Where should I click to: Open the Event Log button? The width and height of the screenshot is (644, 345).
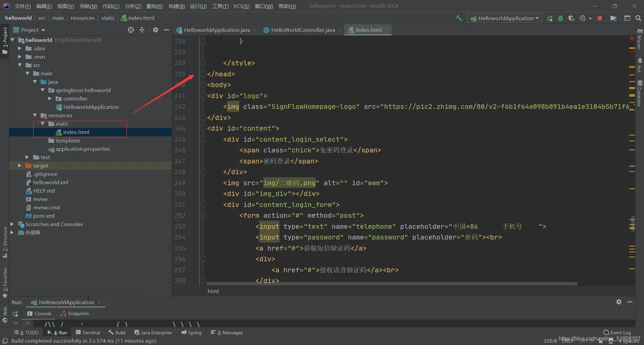tap(617, 333)
